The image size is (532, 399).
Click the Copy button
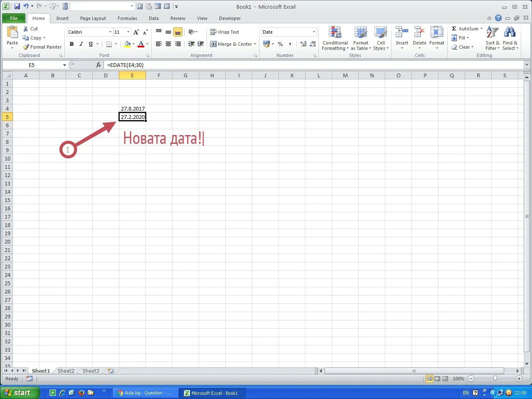[x=33, y=38]
